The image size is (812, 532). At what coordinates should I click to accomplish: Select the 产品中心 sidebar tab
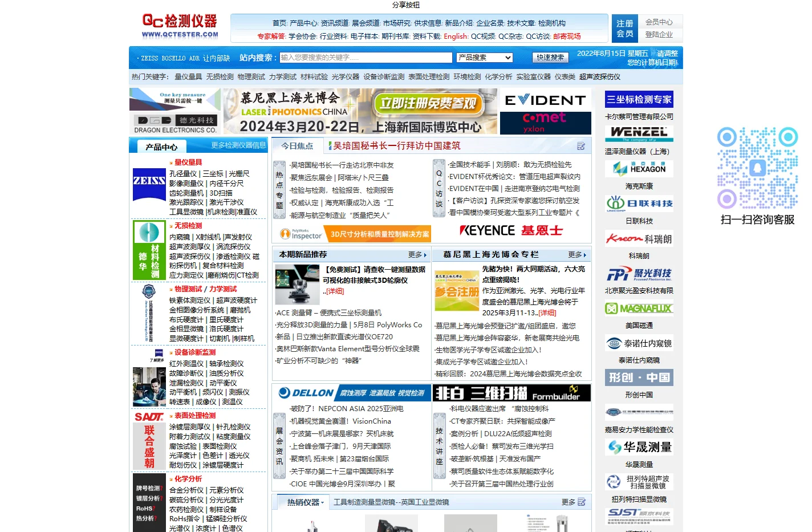pyautogui.click(x=161, y=147)
